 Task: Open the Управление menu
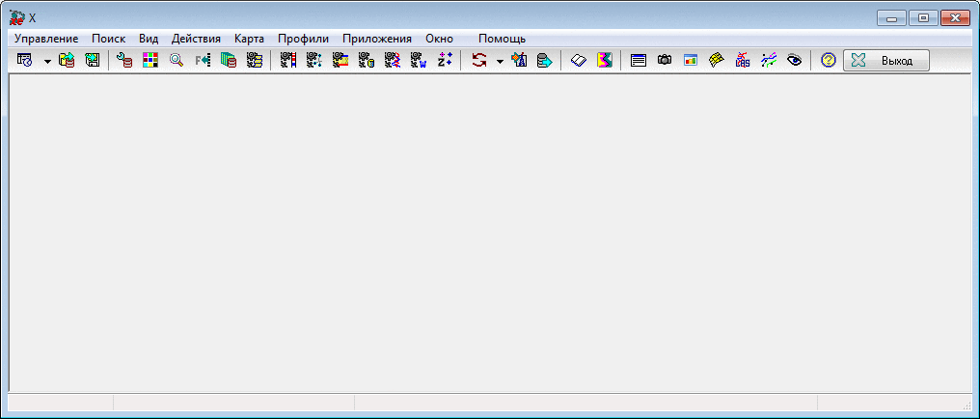point(46,39)
